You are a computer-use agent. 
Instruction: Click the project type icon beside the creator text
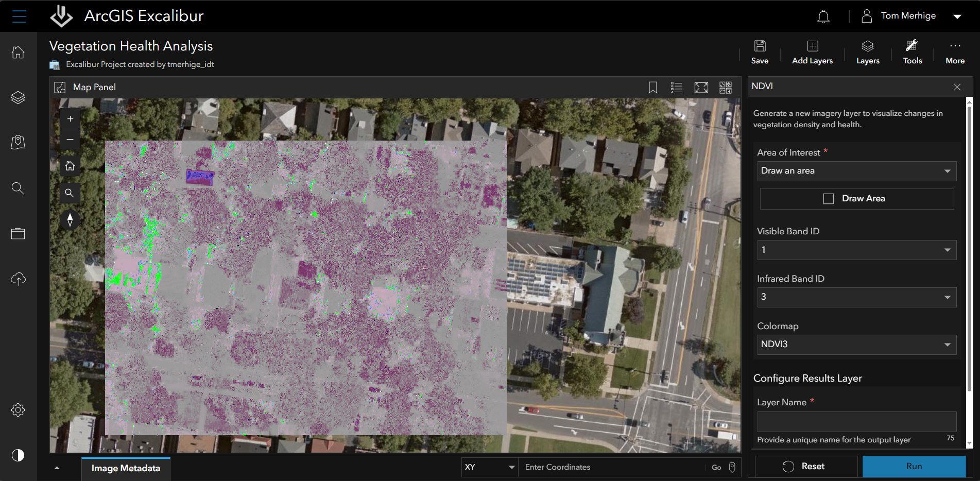pos(55,65)
